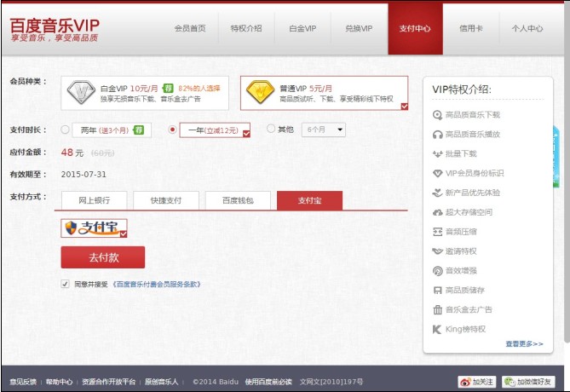Click the green recommend badge on two-year option
570x392 pixels.
[x=139, y=130]
